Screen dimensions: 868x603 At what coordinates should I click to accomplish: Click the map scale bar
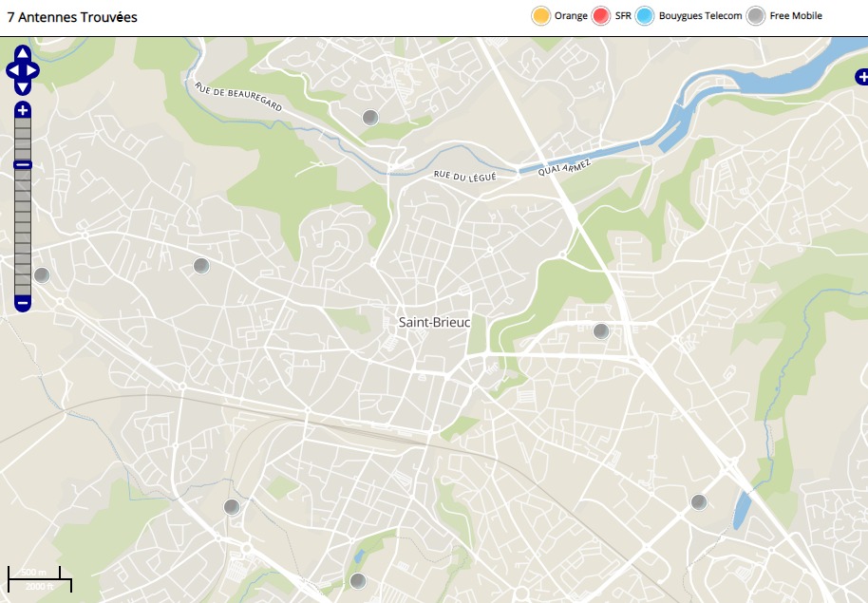tap(40, 578)
